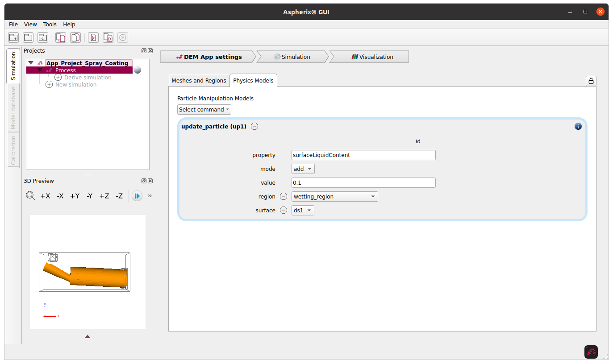Select the Physics Models tab
Image resolution: width=613 pixels, height=364 pixels.
253,81
